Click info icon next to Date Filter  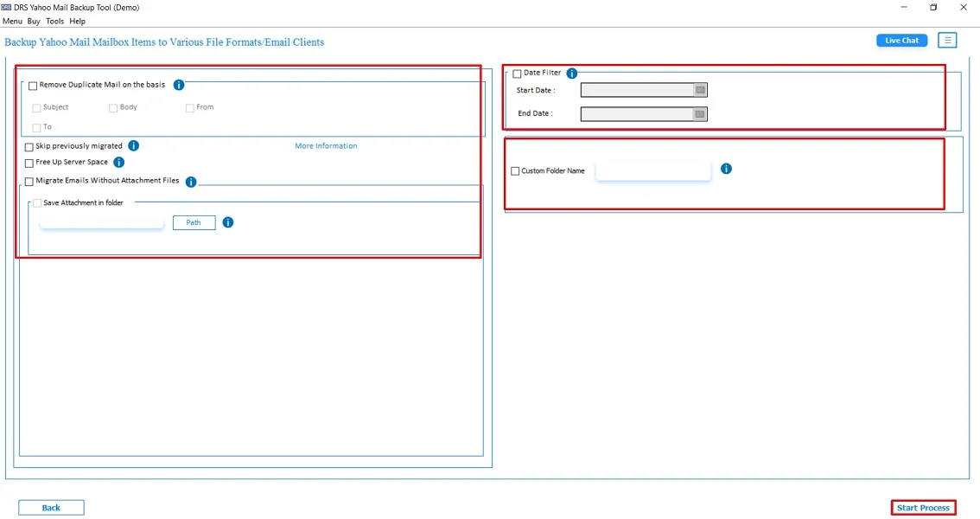[571, 74]
